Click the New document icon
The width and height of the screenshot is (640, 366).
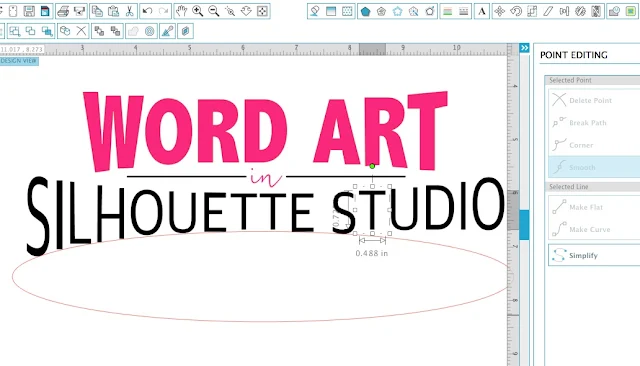pos(13,11)
